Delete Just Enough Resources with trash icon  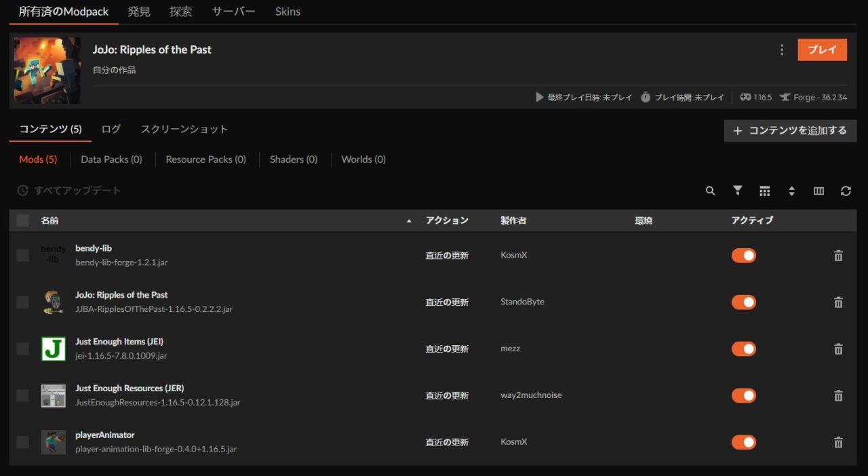point(838,395)
